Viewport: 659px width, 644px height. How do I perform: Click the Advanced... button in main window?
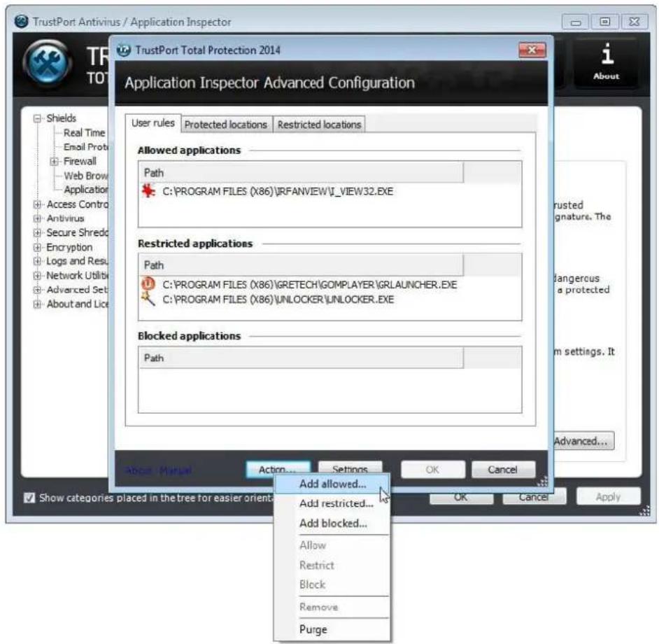coord(583,441)
